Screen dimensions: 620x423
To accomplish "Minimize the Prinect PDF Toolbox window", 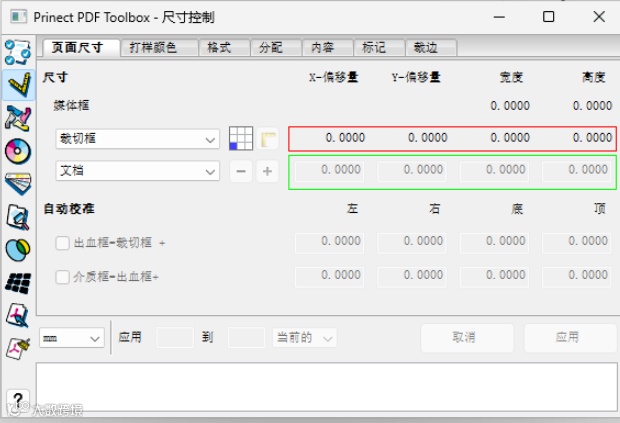I will [499, 17].
